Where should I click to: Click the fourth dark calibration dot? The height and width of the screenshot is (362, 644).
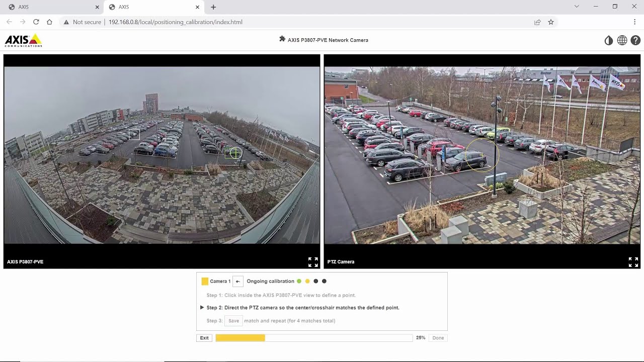324,281
